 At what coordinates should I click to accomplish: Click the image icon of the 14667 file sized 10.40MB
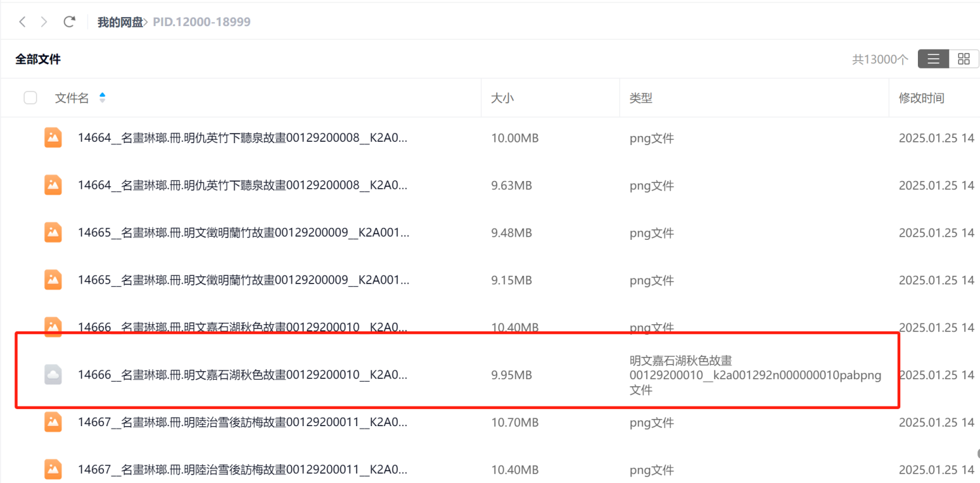point(53,469)
